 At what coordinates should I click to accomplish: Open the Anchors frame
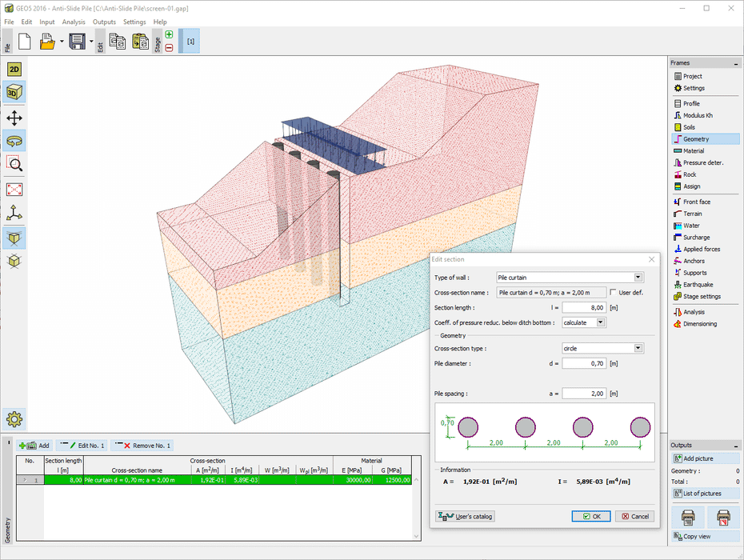[694, 261]
